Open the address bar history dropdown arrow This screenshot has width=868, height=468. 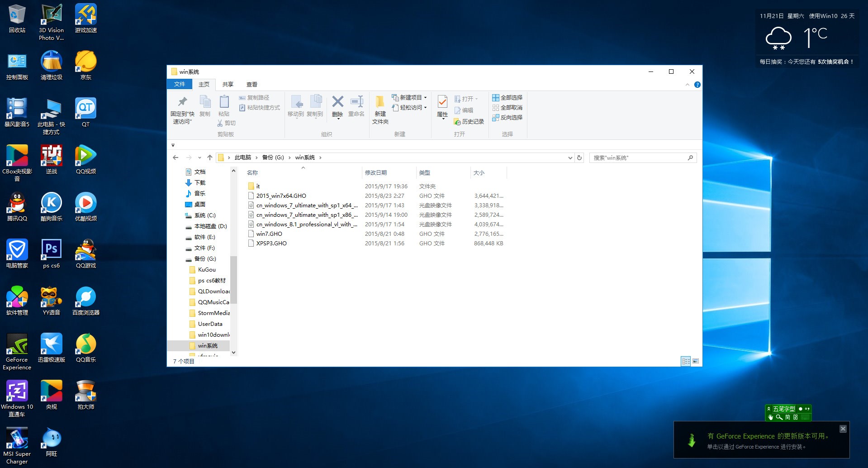click(569, 158)
